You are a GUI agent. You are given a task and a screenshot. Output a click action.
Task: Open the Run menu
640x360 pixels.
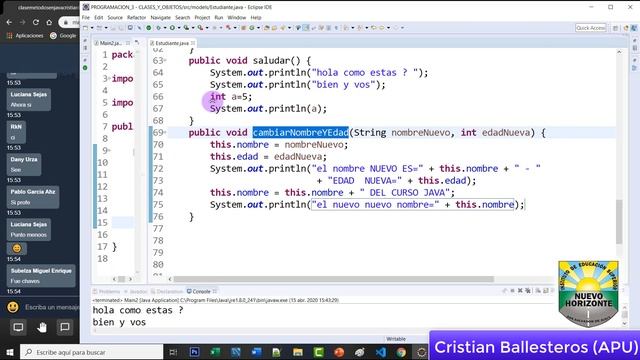(219, 18)
